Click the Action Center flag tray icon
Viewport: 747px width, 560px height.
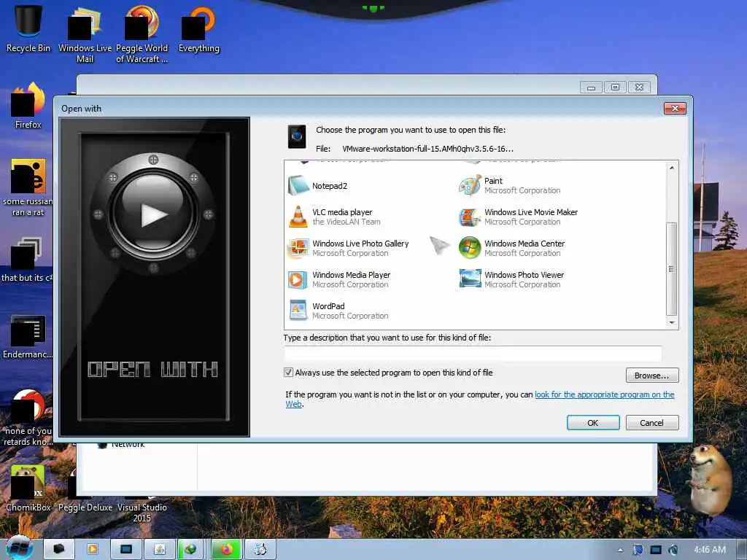tap(638, 550)
